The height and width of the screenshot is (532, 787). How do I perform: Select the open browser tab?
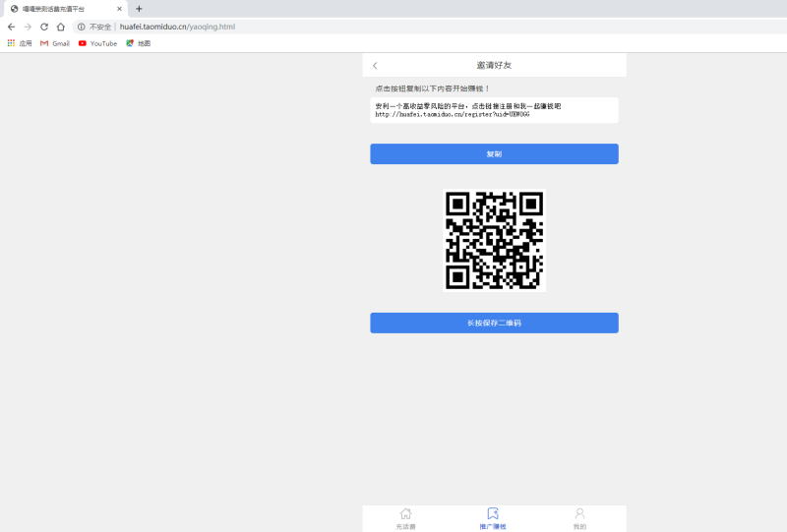65,9
